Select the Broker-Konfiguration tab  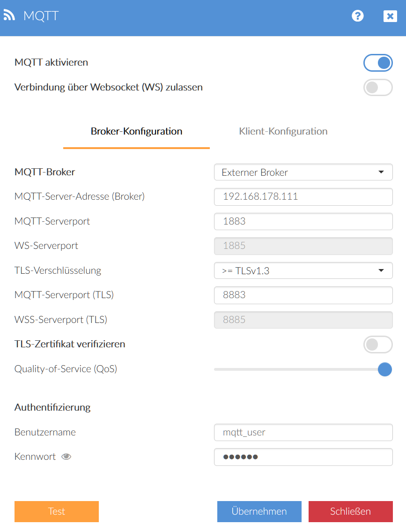point(136,131)
